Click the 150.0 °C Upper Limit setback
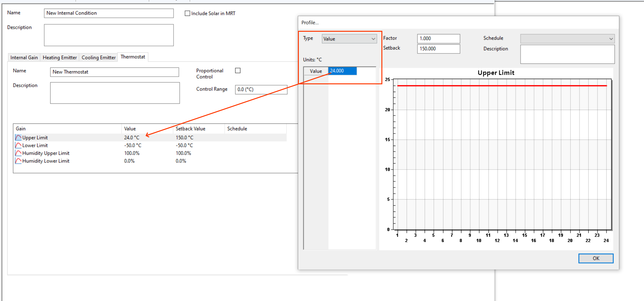 click(x=184, y=138)
